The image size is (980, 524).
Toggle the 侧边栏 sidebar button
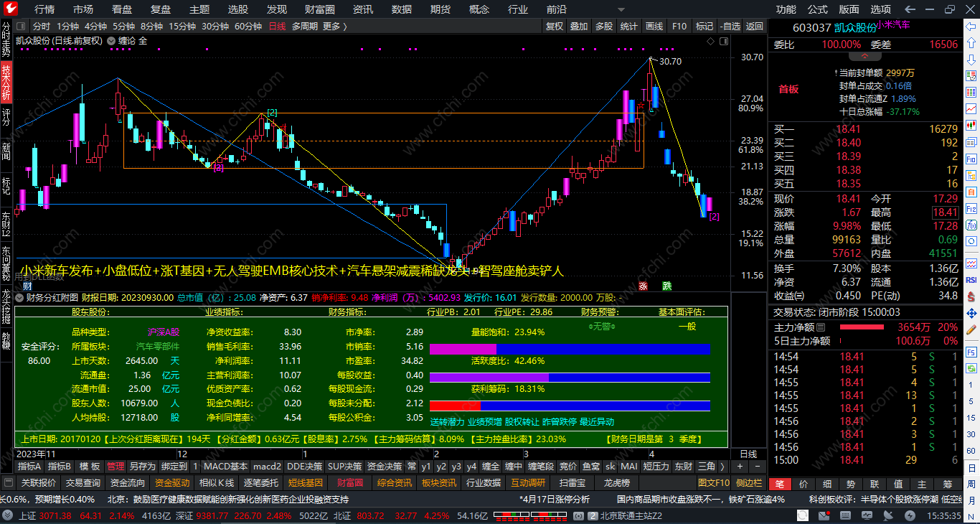pyautogui.click(x=749, y=483)
